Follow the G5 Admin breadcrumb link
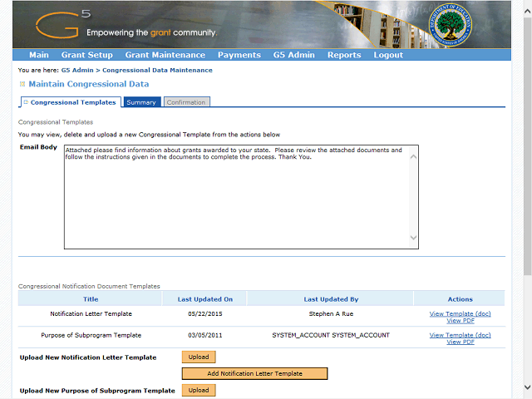The image size is (532, 399). 77,70
